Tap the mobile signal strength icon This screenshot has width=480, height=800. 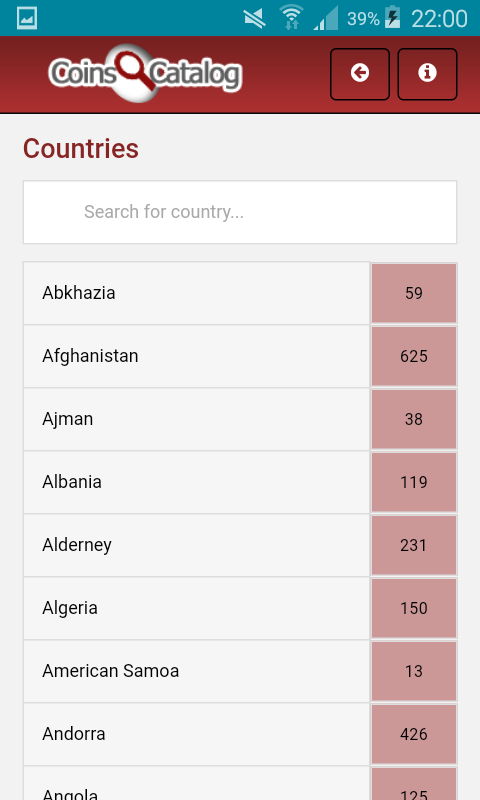[x=326, y=18]
